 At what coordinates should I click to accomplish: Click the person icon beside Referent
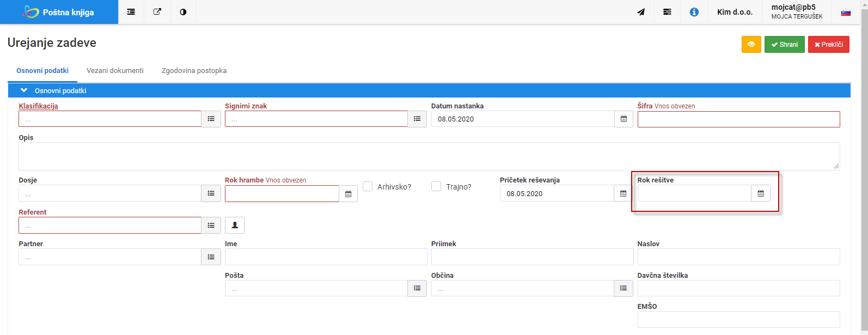pos(235,225)
